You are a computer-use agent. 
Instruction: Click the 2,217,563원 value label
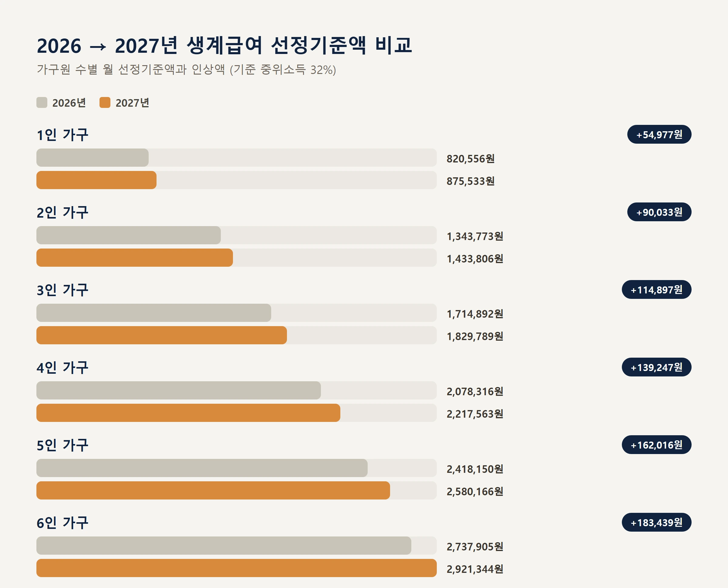point(475,413)
